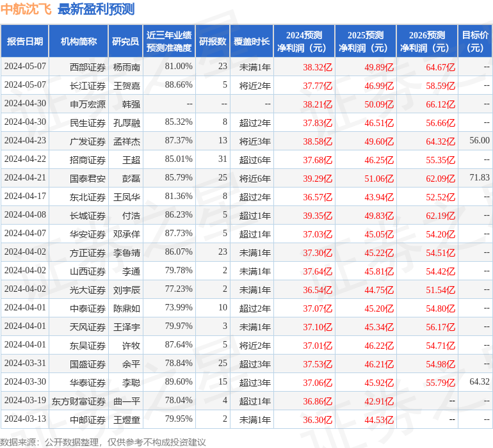Click researcher name 彭磊
Image resolution: width=493 pixels, height=448 pixels.
(131, 179)
